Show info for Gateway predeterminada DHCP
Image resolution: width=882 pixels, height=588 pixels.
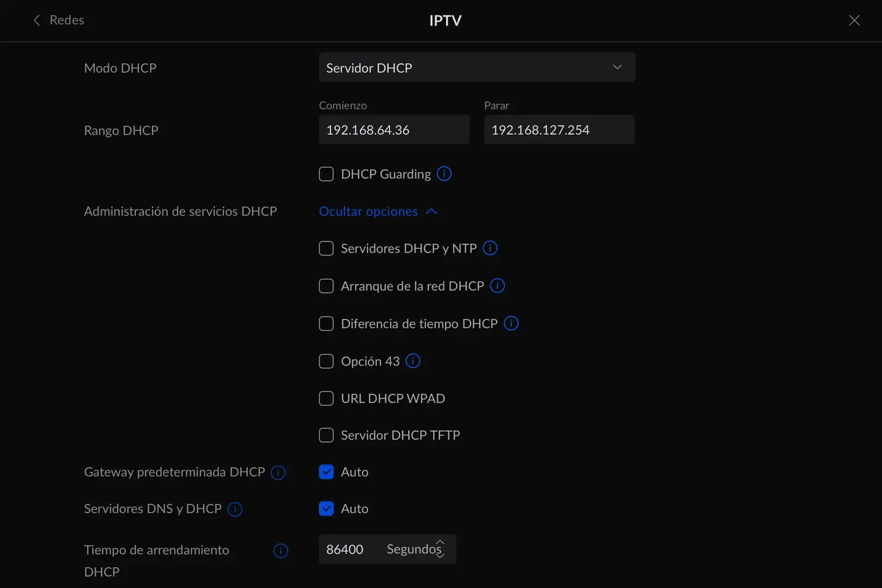coord(278,472)
